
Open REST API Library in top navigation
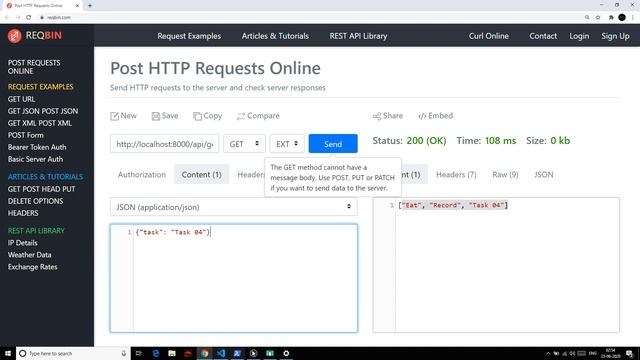(358, 36)
